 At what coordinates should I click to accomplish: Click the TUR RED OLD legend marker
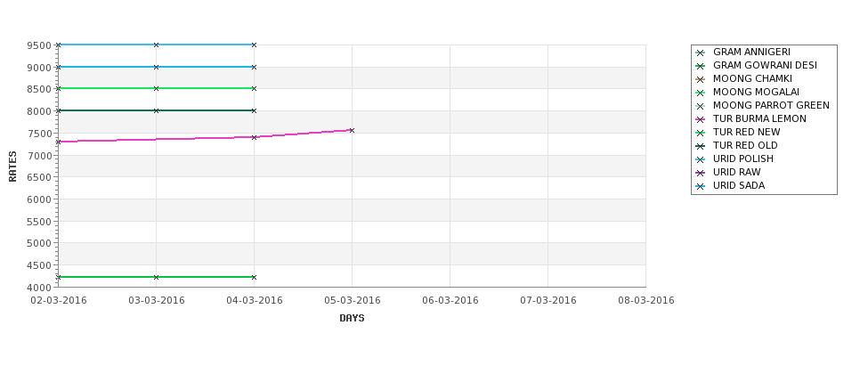click(x=701, y=146)
